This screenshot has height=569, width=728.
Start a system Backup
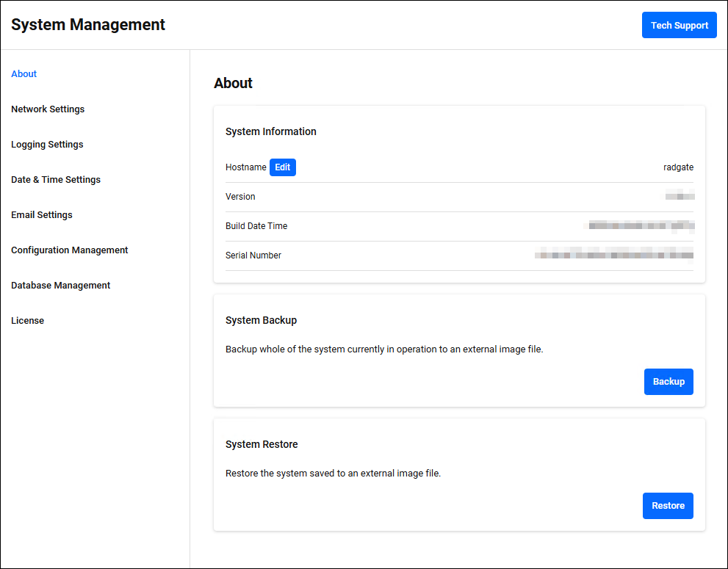pos(668,382)
